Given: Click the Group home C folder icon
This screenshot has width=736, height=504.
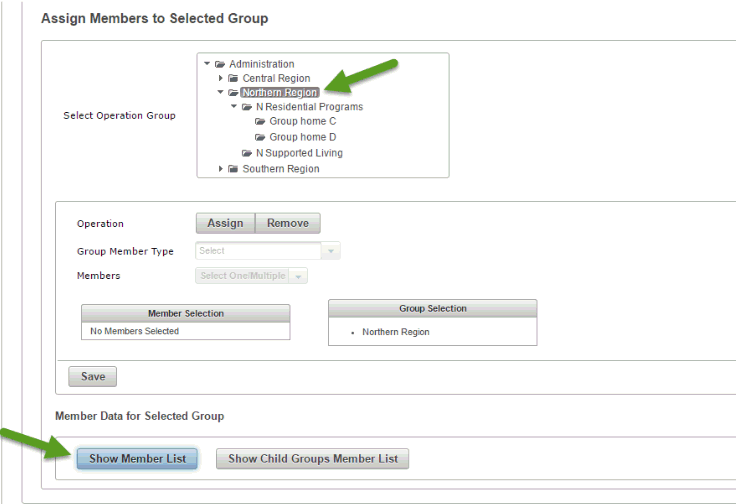Looking at the screenshot, I should (260, 122).
